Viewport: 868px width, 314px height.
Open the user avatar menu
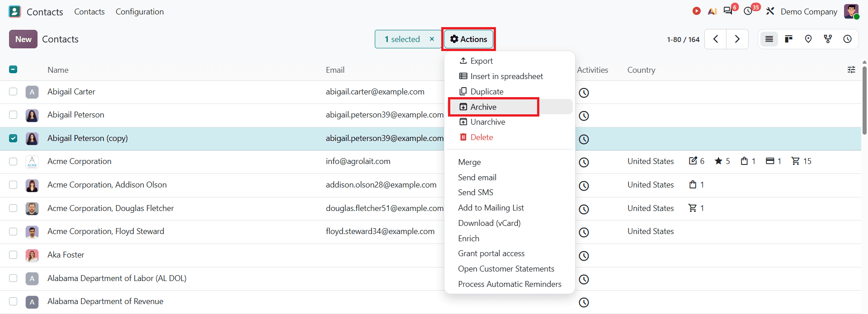851,11
